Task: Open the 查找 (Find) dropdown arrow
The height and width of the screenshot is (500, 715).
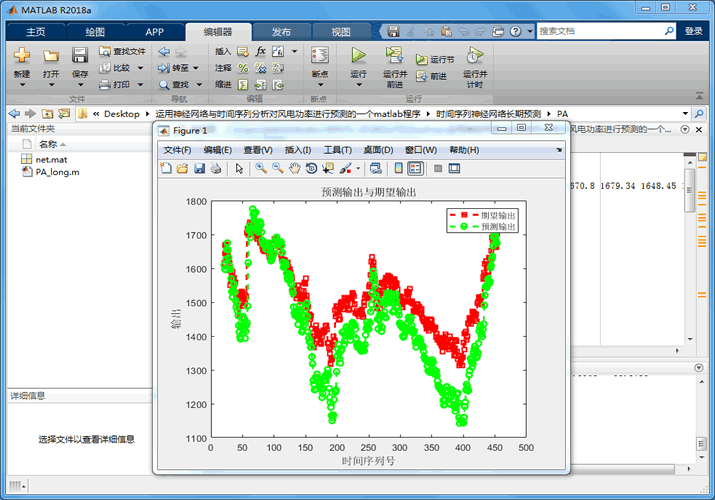Action: (x=199, y=85)
